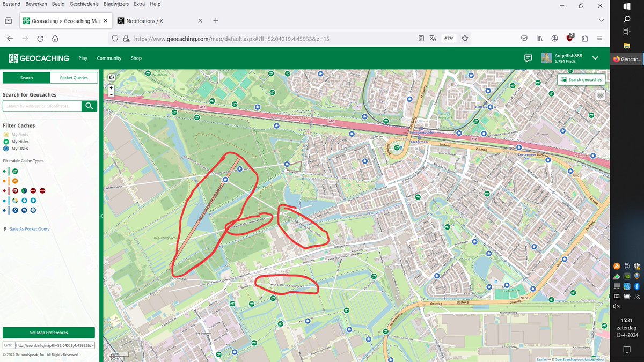Screen dimensions: 644x362
Task: Toggle the grayed My Finds filter
Action: click(x=16, y=134)
